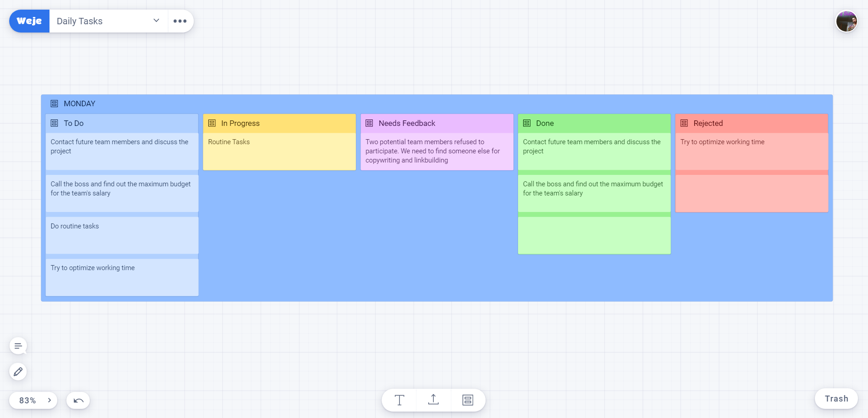This screenshot has width=868, height=418.
Task: Select the In Progress column header
Action: tap(279, 123)
